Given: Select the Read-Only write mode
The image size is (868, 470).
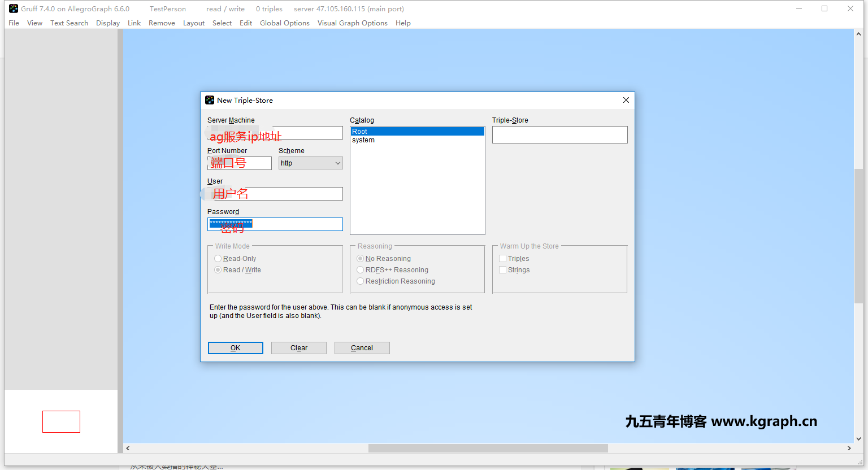Looking at the screenshot, I should [236, 259].
